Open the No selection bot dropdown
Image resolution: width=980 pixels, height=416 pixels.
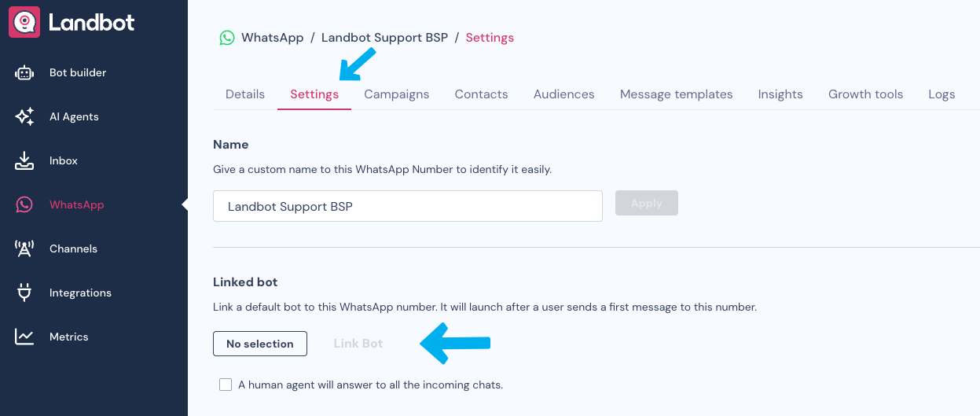click(x=259, y=344)
